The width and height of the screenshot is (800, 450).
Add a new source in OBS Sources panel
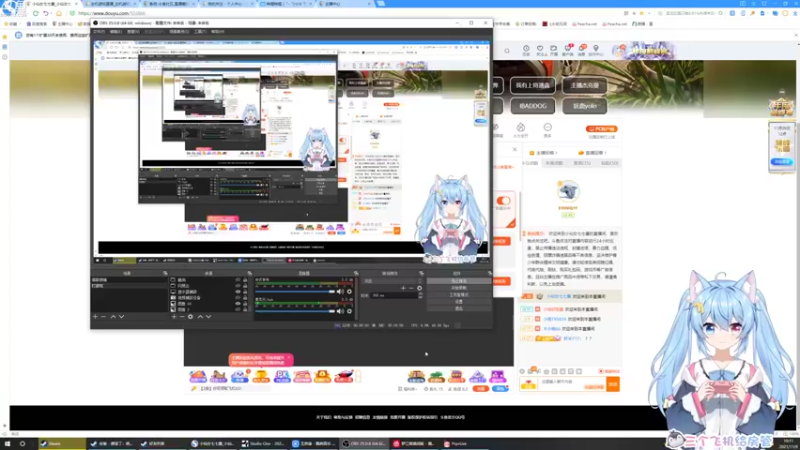pyautogui.click(x=174, y=317)
